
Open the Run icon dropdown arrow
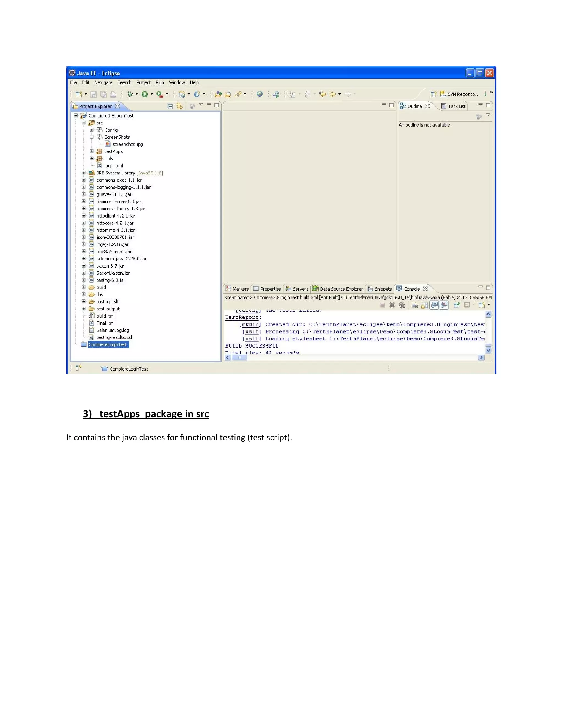152,94
